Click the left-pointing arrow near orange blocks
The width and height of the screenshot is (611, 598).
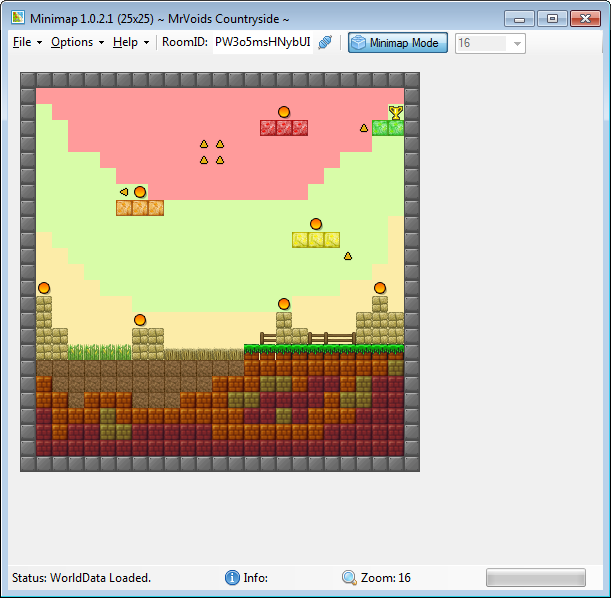pos(124,192)
